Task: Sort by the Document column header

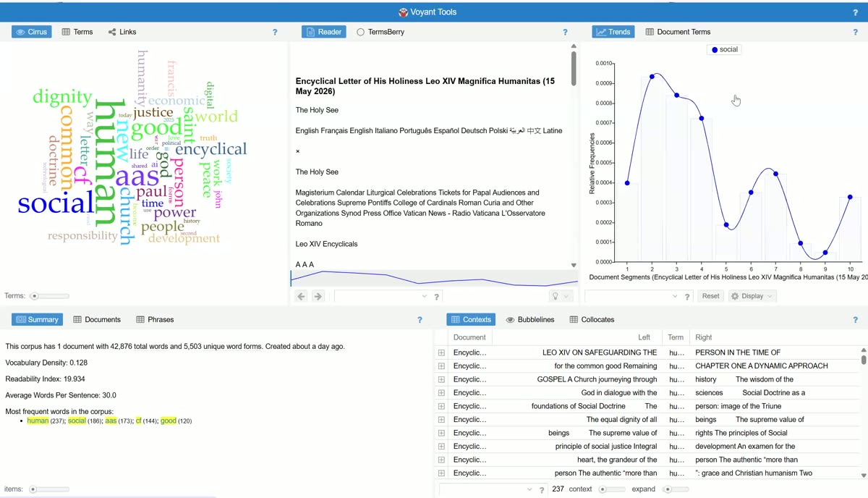Action: (470, 337)
